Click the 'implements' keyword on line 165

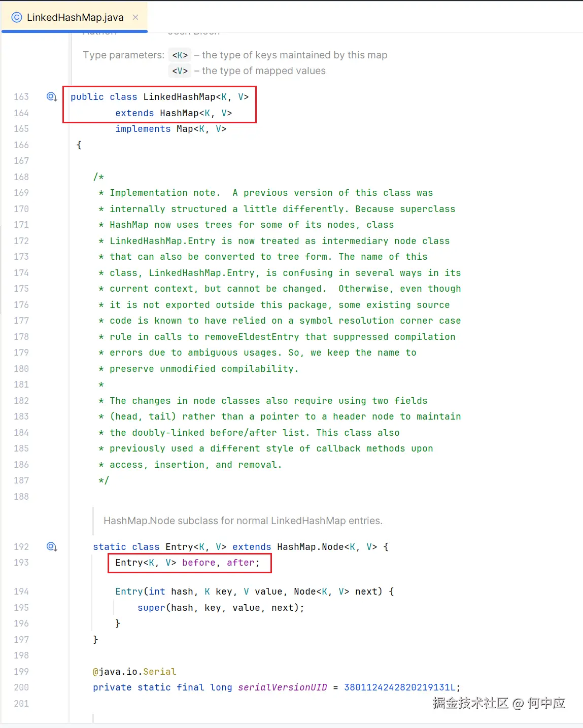pyautogui.click(x=143, y=129)
